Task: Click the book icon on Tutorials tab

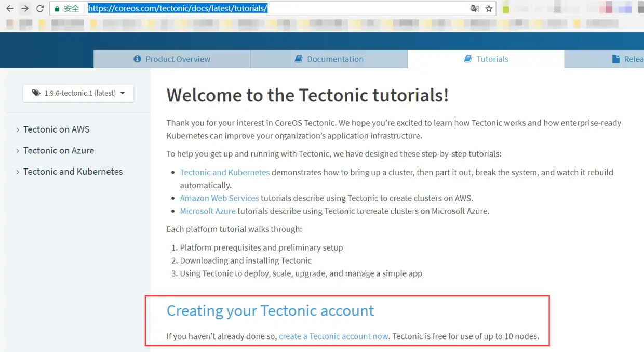Action: click(x=468, y=59)
